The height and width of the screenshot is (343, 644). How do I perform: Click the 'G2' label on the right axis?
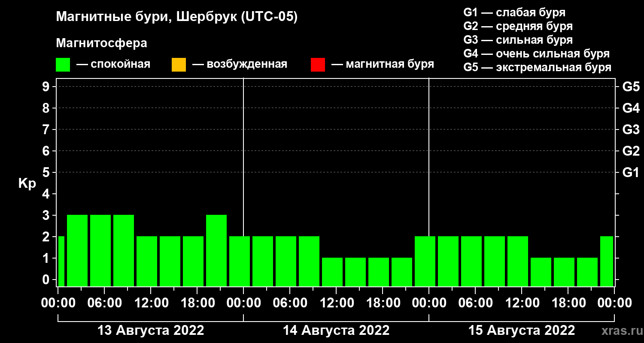[631, 151]
